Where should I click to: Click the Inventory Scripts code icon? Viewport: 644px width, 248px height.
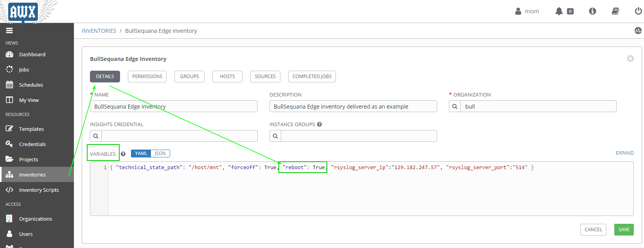pos(9,189)
